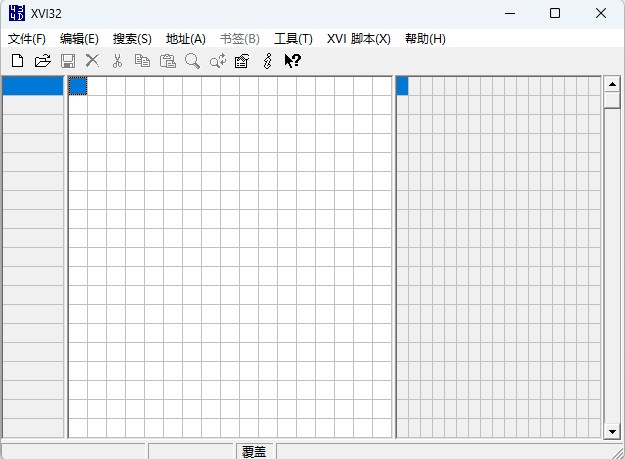Expand the 工具(T) menu
This screenshot has height=459, width=625.
[x=293, y=38]
